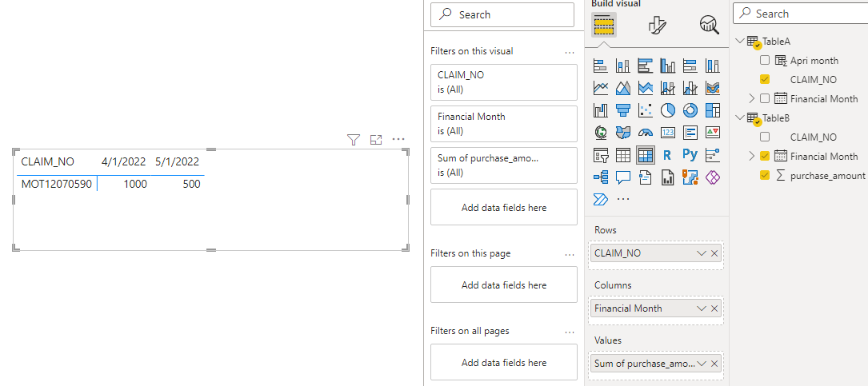This screenshot has height=386, width=868.
Task: Collapse the TableB tree node
Action: pyautogui.click(x=740, y=117)
